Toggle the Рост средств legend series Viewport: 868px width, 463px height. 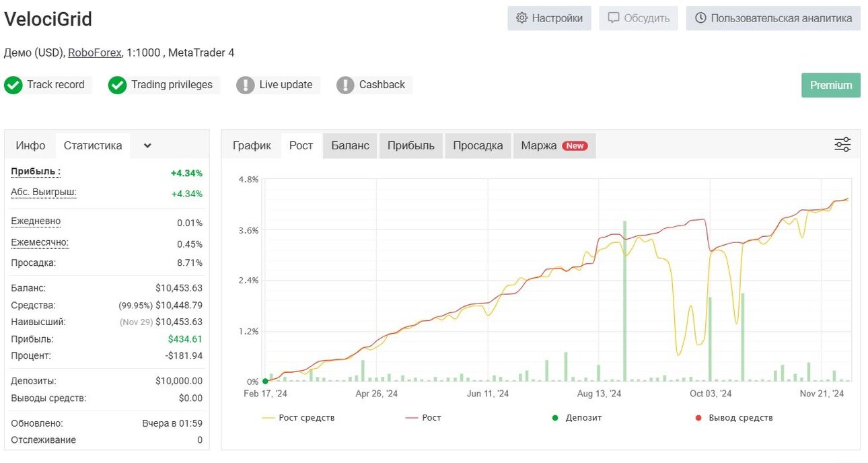[298, 418]
